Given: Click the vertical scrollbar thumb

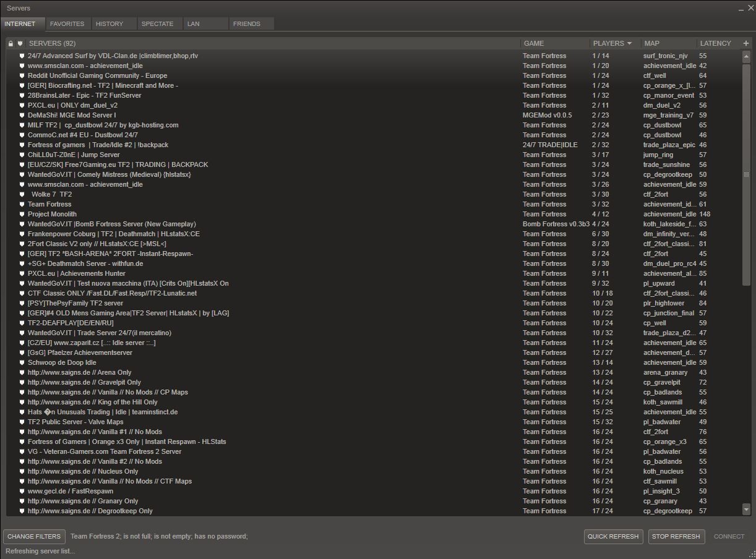Looking at the screenshot, I should tap(746, 174).
